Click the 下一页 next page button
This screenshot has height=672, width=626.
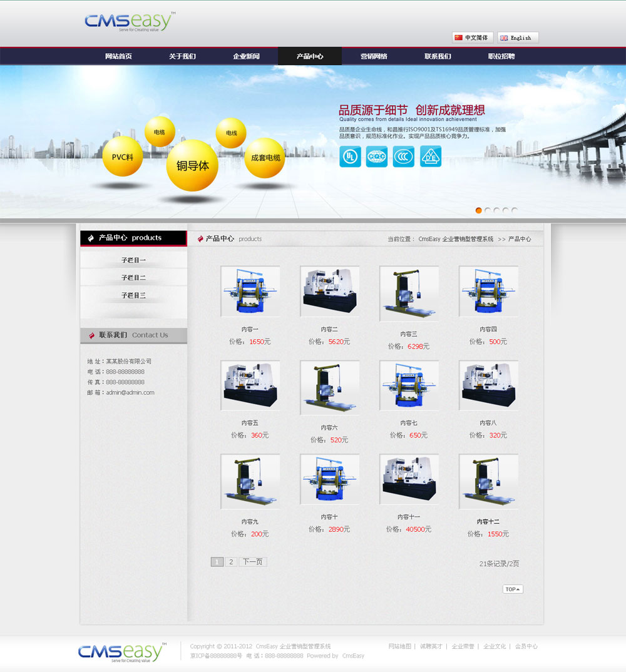253,562
